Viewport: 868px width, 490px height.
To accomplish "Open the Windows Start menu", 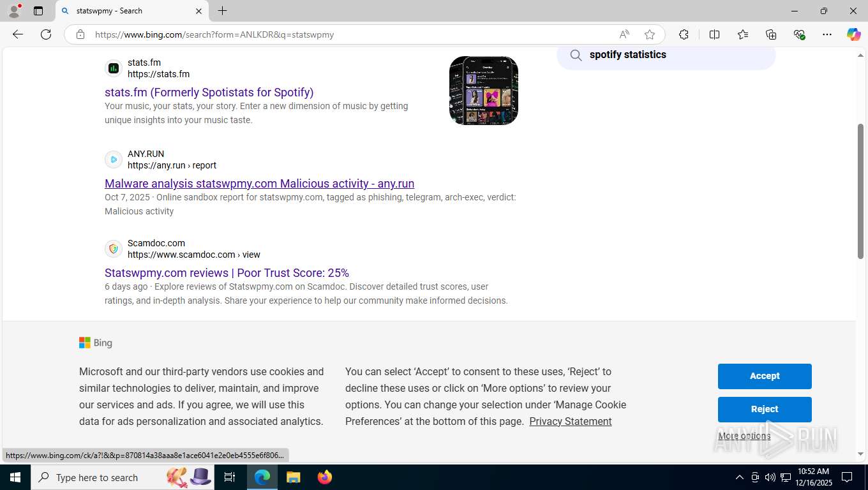I will 15,477.
